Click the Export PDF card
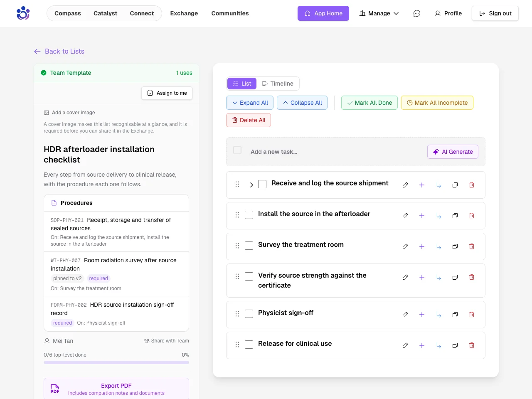Screen dimensions: 532x399 [116, 389]
